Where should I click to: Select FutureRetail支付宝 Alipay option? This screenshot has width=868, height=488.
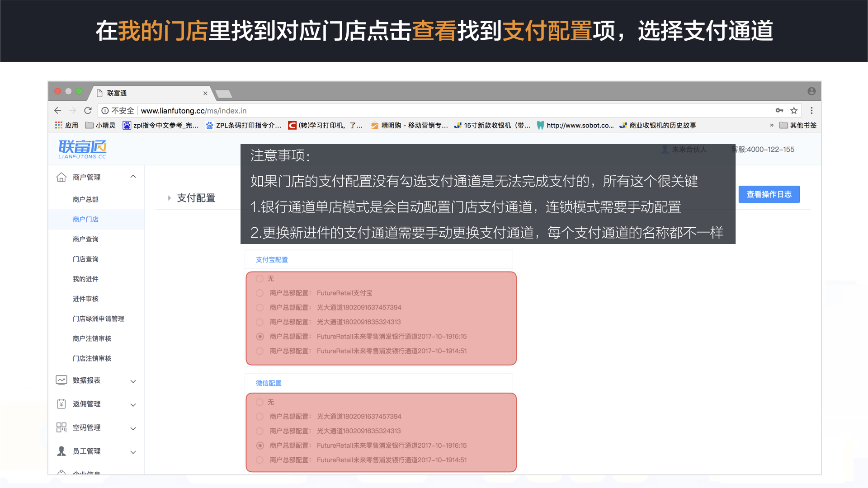coord(259,293)
